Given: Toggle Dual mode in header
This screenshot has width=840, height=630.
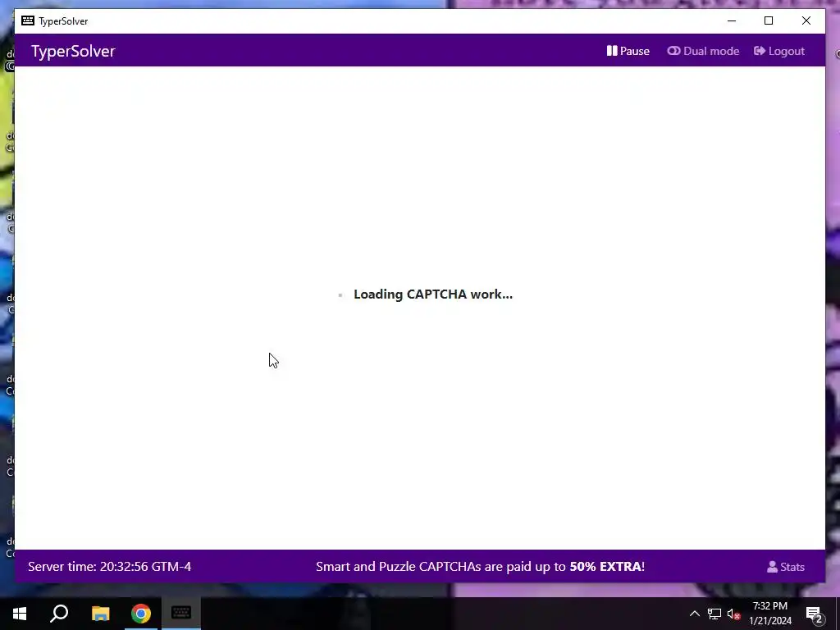Looking at the screenshot, I should [703, 51].
